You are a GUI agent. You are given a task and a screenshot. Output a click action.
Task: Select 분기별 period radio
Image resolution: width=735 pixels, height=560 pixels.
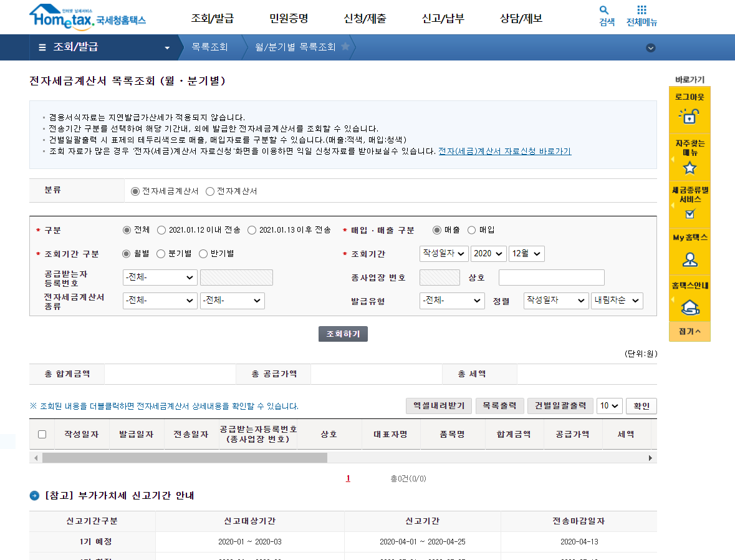coord(161,254)
